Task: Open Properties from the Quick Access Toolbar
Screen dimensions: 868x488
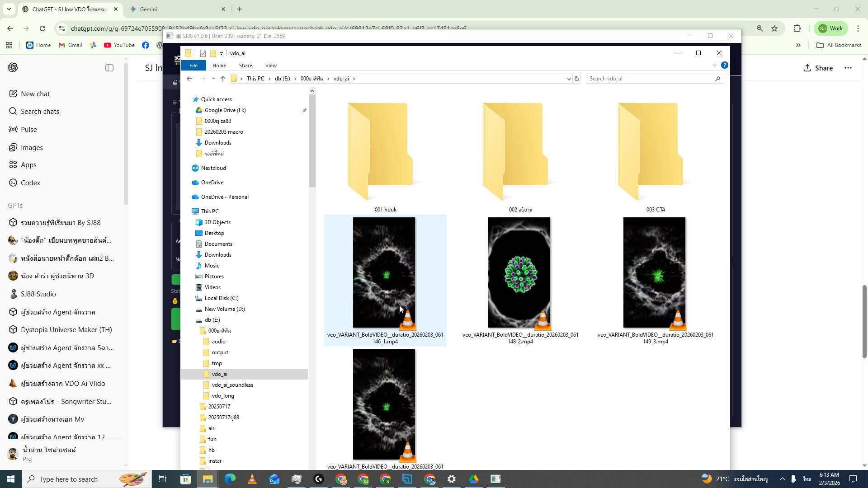Action: point(203,53)
